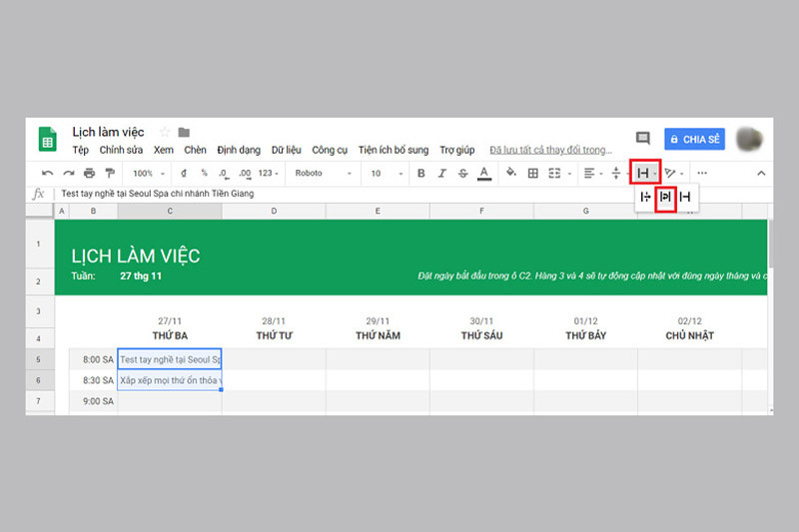The width and height of the screenshot is (799, 532).
Task: Show more toolbar options (three dots)
Action: (702, 173)
